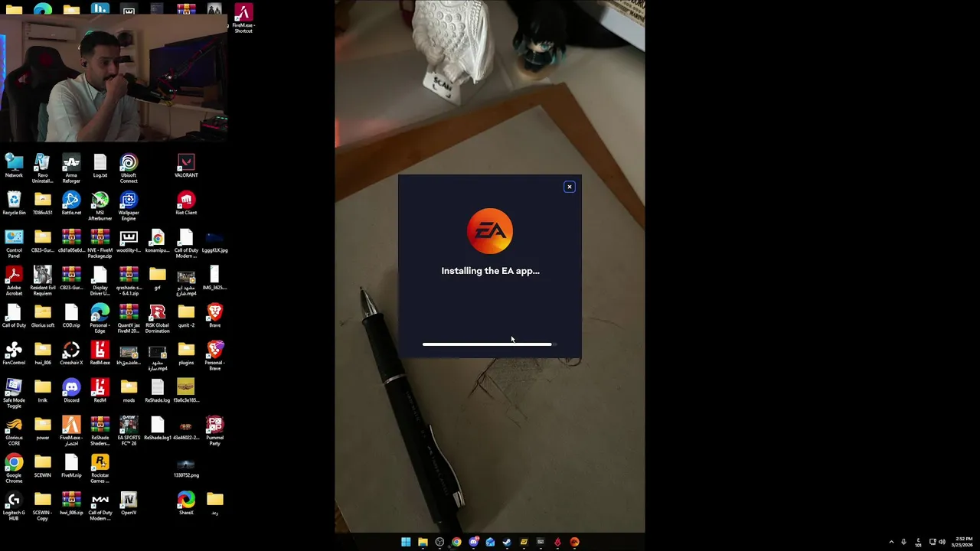Open the Pummel Party desktop shortcut
Screen dimensions: 980x551
(x=214, y=431)
